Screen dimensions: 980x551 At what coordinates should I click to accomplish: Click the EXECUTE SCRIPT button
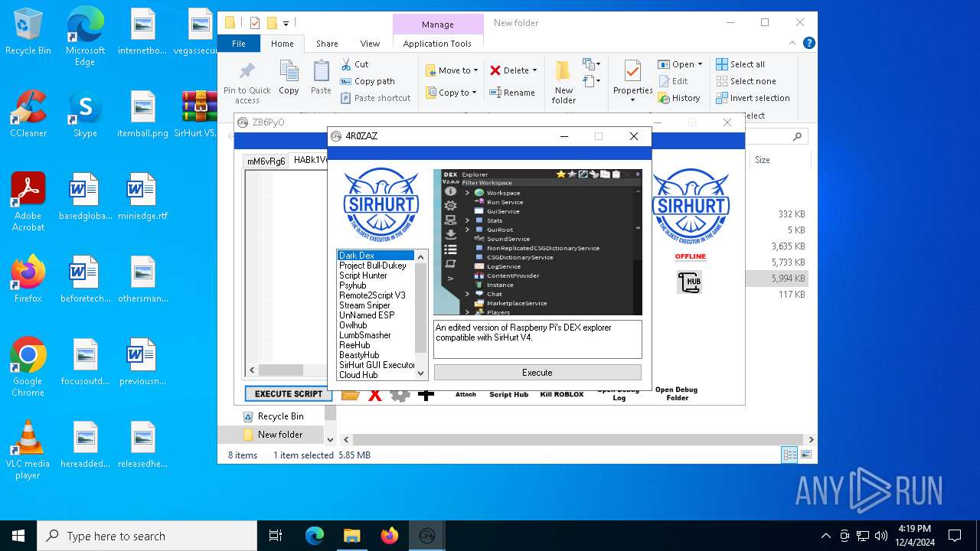(289, 393)
